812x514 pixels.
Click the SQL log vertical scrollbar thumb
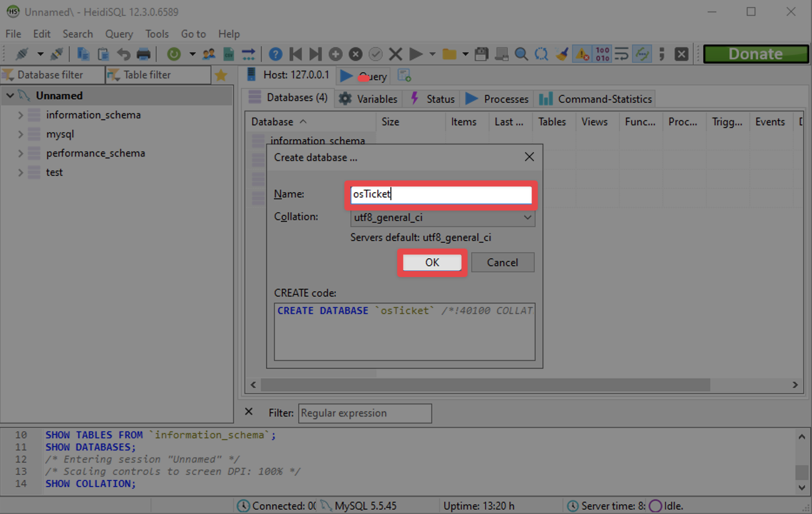tap(802, 472)
